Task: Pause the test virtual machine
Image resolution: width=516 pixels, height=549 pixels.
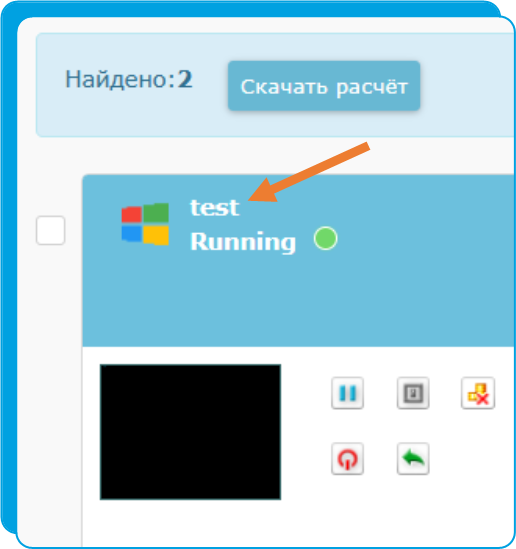Action: pos(347,393)
